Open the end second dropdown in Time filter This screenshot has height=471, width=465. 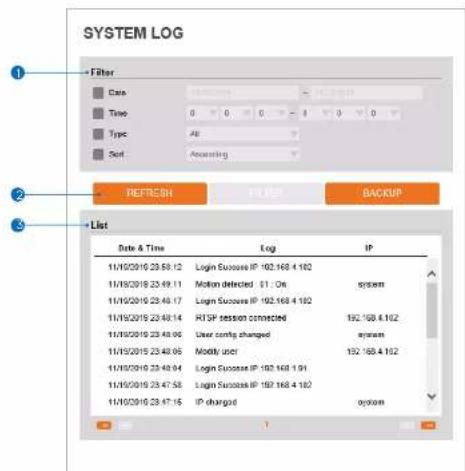[x=384, y=113]
